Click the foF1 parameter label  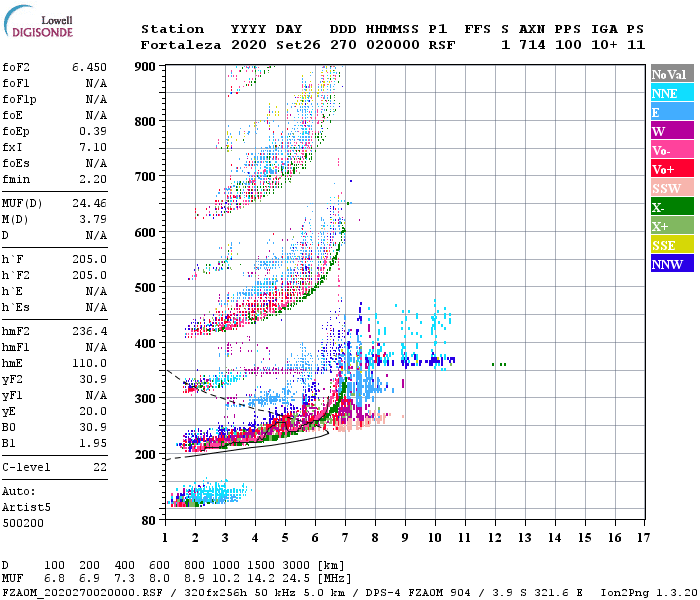coord(16,83)
